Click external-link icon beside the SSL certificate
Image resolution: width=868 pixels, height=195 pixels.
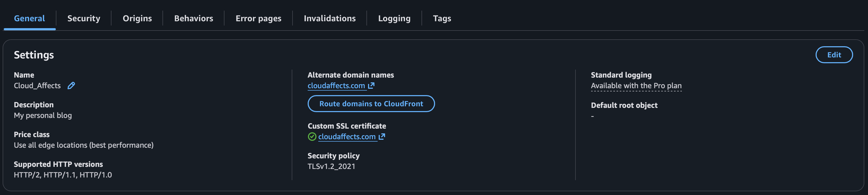click(382, 136)
